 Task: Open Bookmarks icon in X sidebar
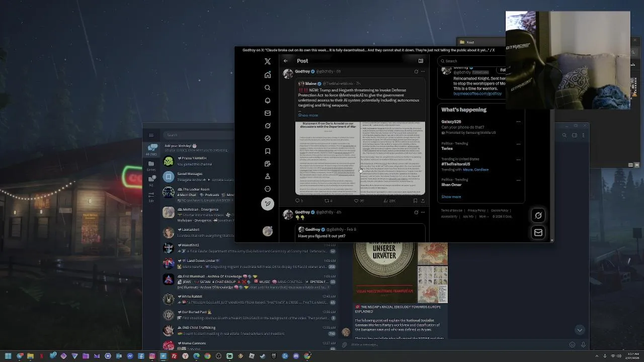(x=268, y=151)
